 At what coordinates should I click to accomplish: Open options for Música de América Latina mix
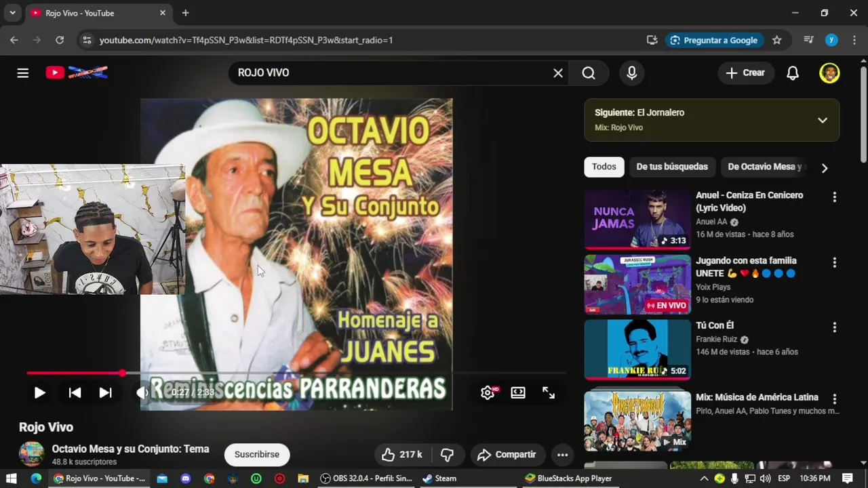(x=835, y=399)
